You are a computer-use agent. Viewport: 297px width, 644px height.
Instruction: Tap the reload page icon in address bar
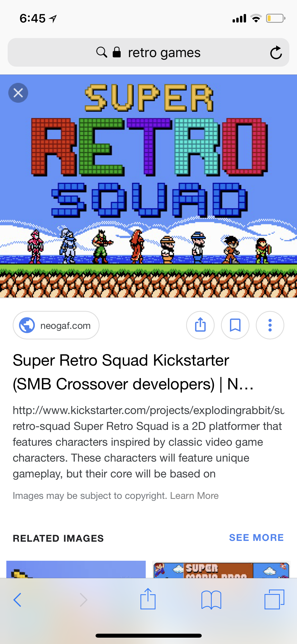276,52
